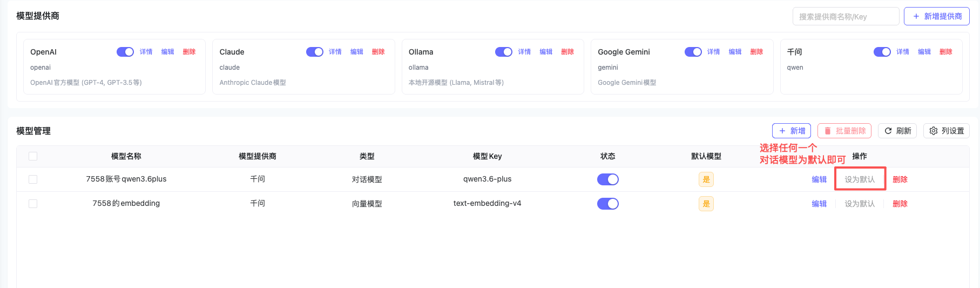Check the 7558账号qwen3.6plus row checkbox
Screen dimensions: 980x288
(33, 179)
